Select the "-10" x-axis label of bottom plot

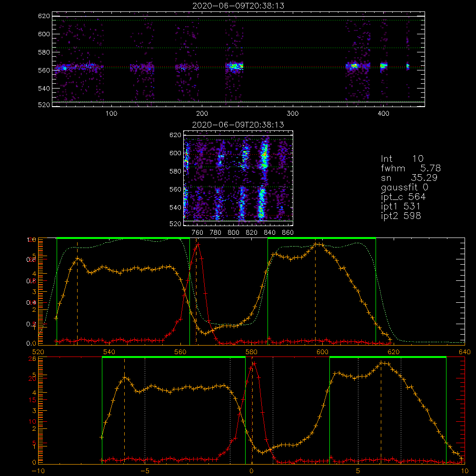(38, 471)
